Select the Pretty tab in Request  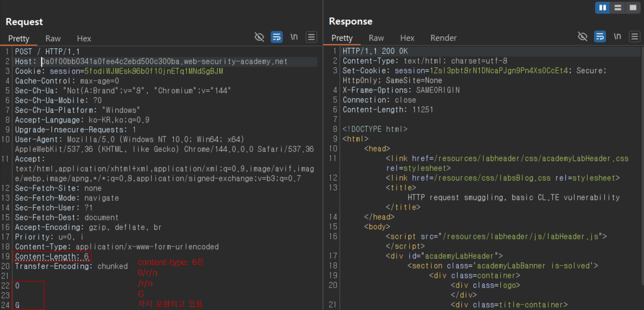(19, 38)
